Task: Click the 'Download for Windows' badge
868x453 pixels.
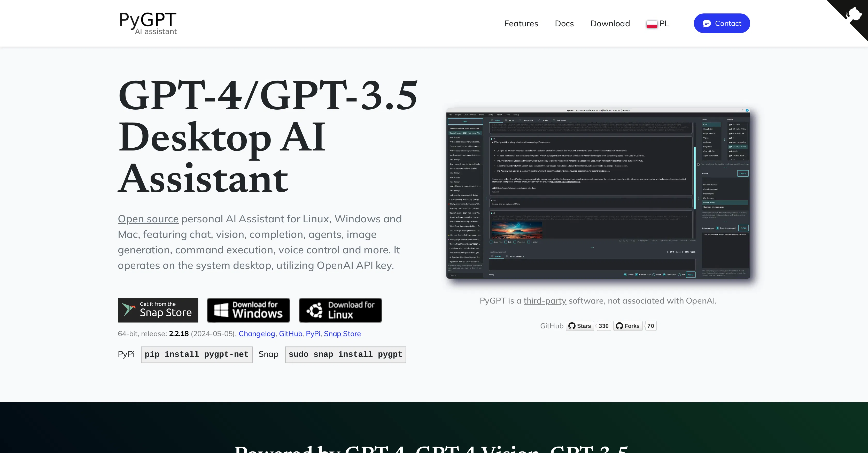Action: click(248, 310)
